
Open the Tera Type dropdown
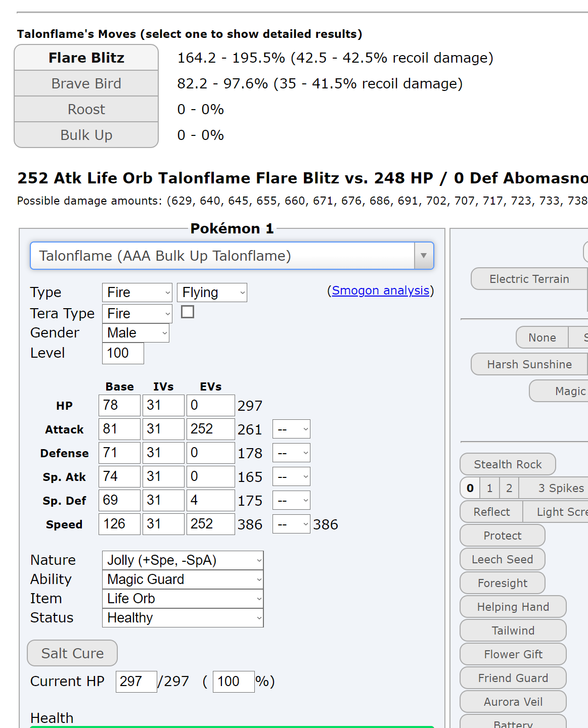click(x=137, y=314)
